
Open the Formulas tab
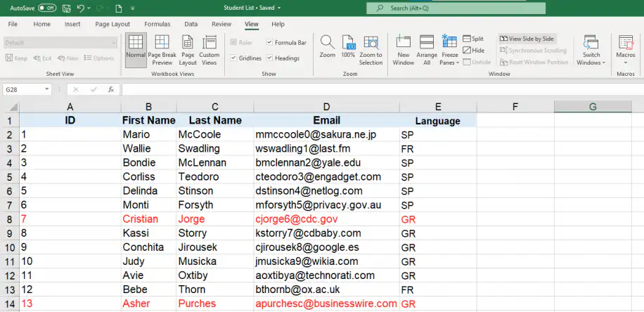pyautogui.click(x=157, y=24)
